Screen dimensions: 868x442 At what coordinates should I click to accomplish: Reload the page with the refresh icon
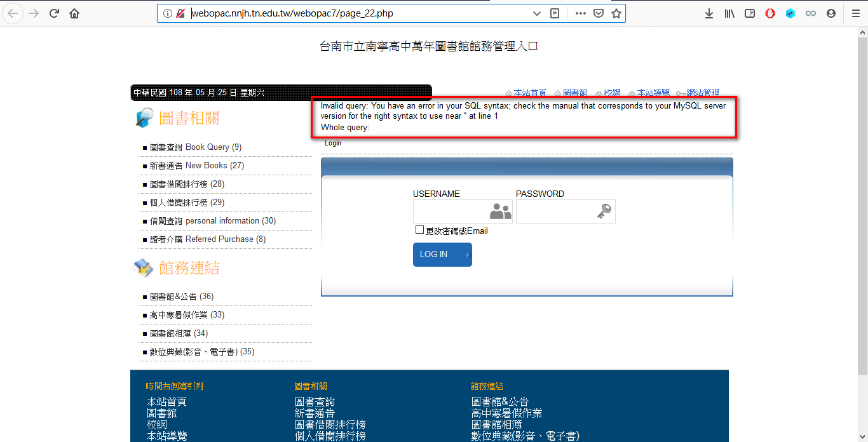pos(55,13)
